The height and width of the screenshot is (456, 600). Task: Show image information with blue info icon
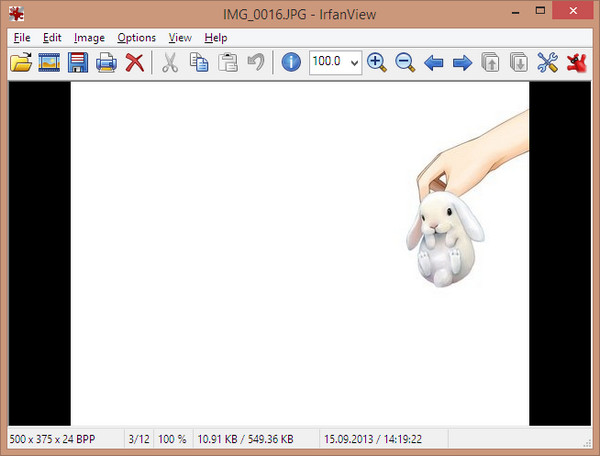291,63
